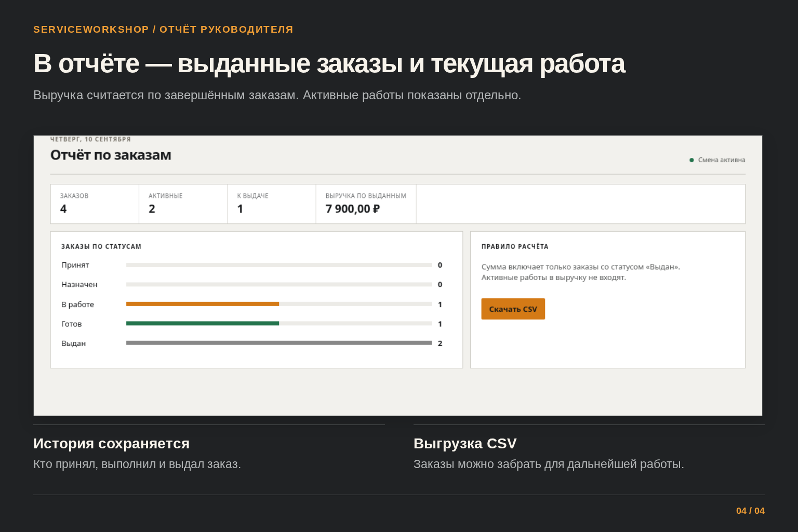Select the 'Выдан' status label
This screenshot has height=532, width=798.
tap(74, 343)
